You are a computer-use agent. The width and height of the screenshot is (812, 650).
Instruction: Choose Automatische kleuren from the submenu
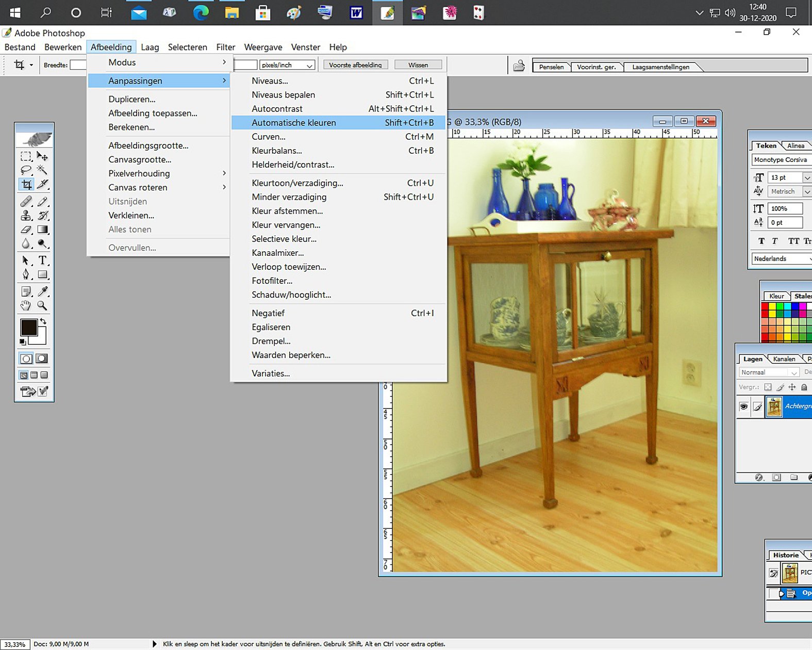(293, 123)
